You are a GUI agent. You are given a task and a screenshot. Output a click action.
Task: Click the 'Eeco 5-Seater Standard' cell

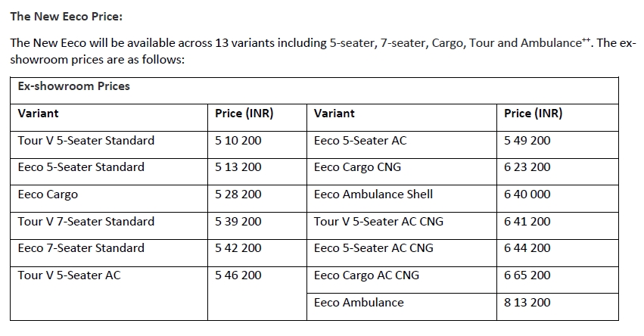pyautogui.click(x=81, y=167)
